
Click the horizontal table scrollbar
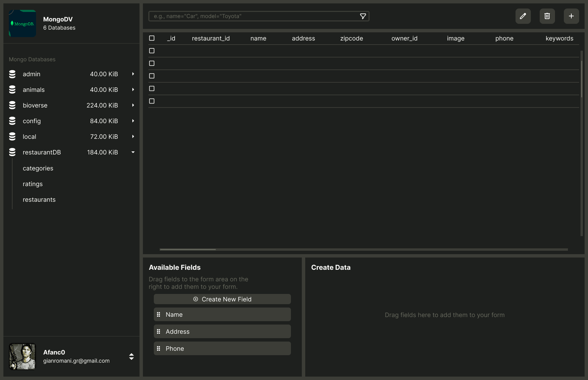(x=188, y=249)
